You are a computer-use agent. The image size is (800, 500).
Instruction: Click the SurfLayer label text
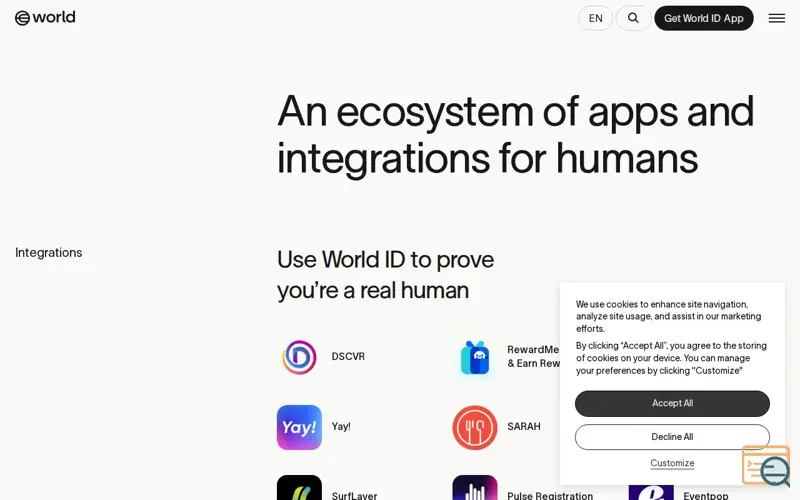pos(354,495)
